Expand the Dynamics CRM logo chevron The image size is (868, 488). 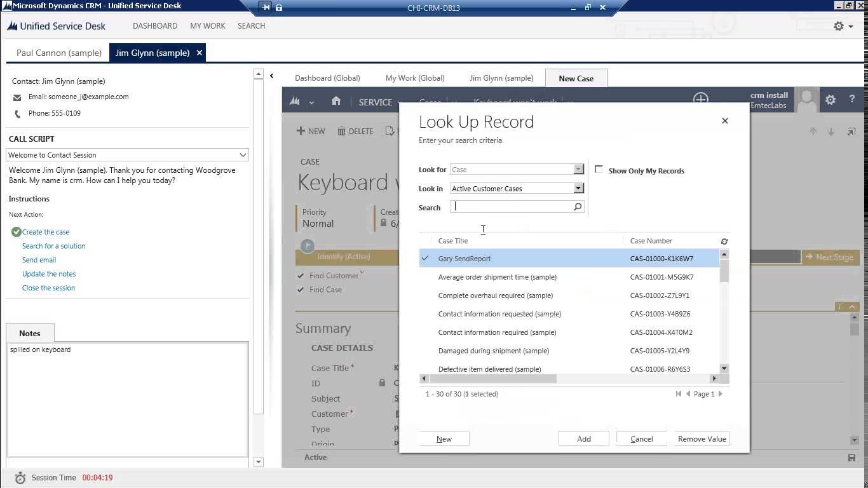pos(311,102)
